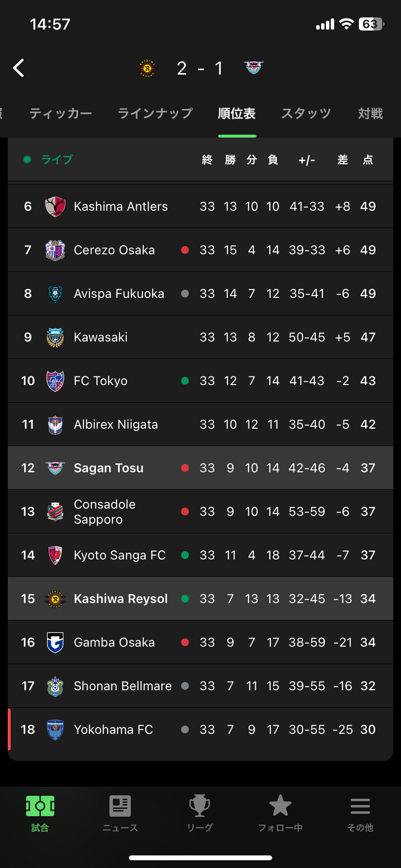Viewport: 401px width, 868px height.
Task: Switch to the ラインナップ tab
Action: 155,114
